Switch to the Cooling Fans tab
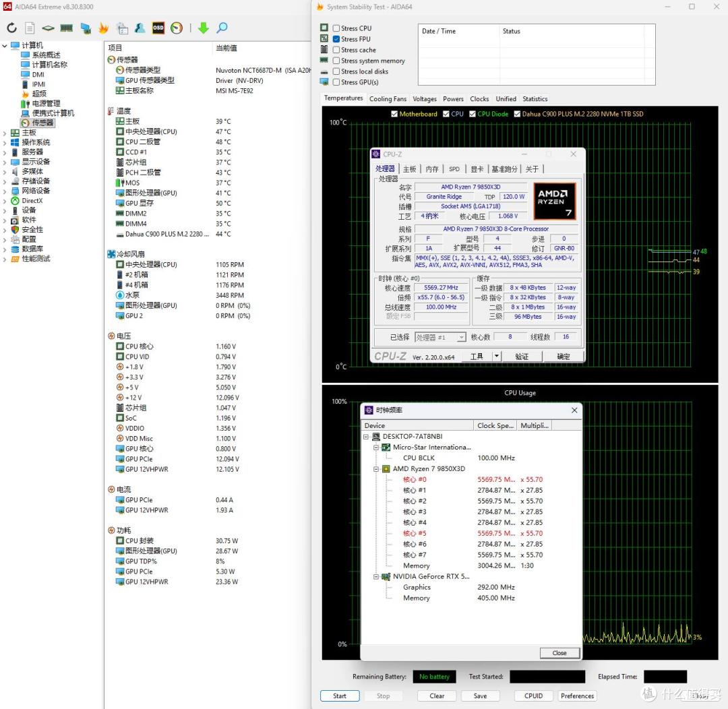This screenshot has height=709, width=728. tap(388, 99)
